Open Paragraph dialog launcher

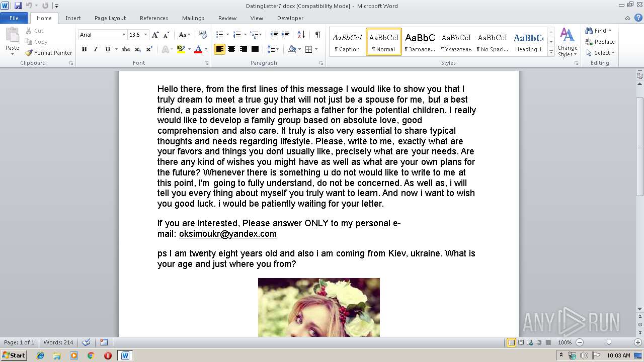coord(321,63)
